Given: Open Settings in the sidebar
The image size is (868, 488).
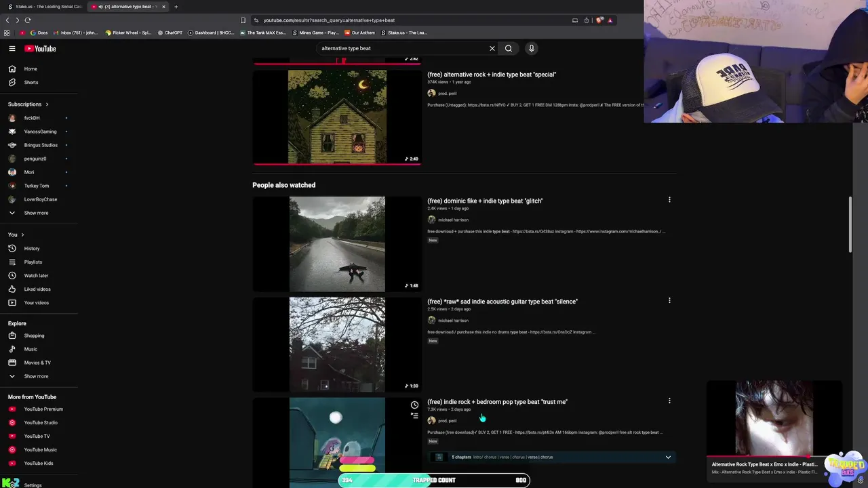Looking at the screenshot, I should coord(33,485).
